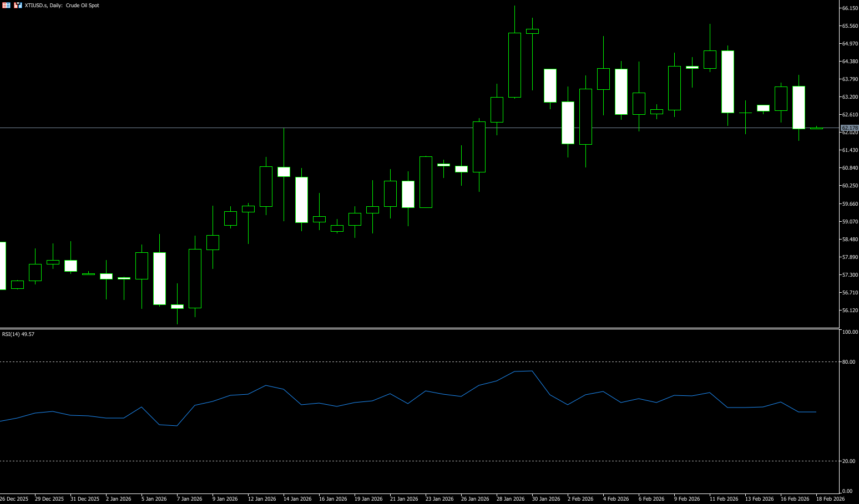Click the RSI 20.00 dashed level line
Screen dimensions: 859x504
pyautogui.click(x=388, y=461)
